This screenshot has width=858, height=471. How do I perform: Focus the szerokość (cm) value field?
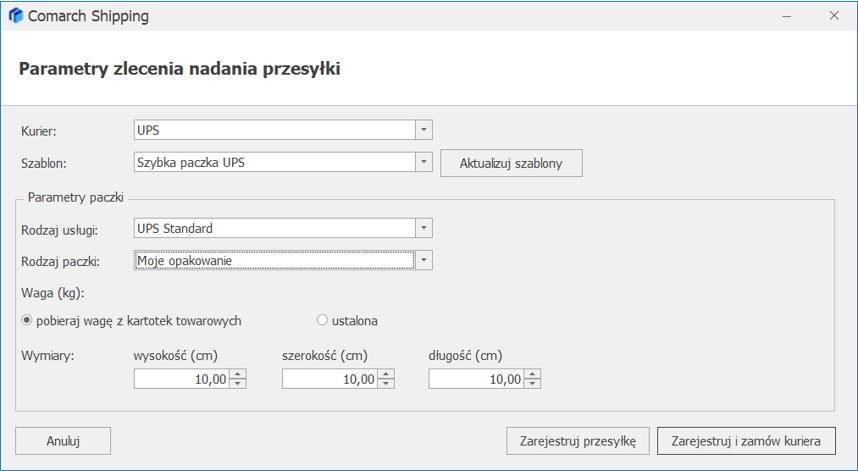328,379
